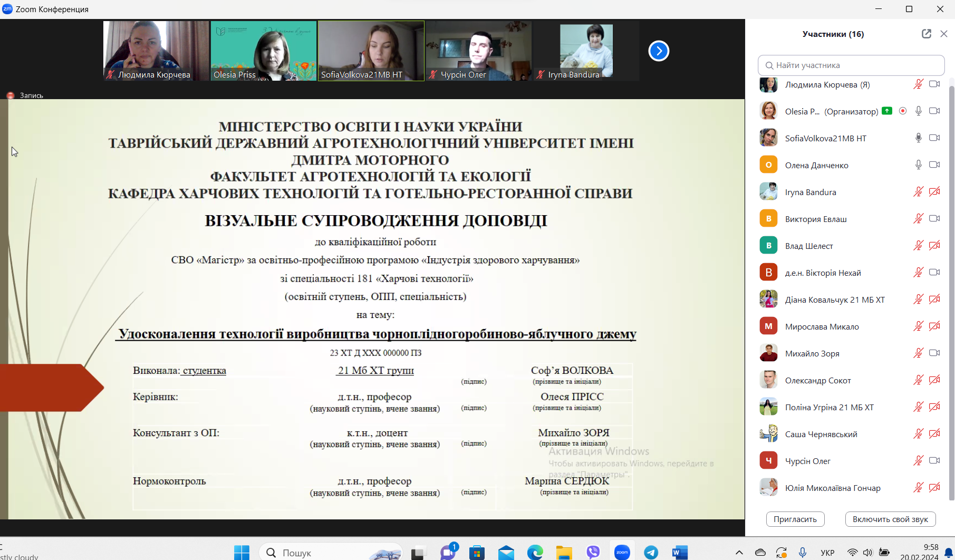Click muted mic for д.е.н. Вікторія Нехай
The image size is (955, 560).
point(919,273)
